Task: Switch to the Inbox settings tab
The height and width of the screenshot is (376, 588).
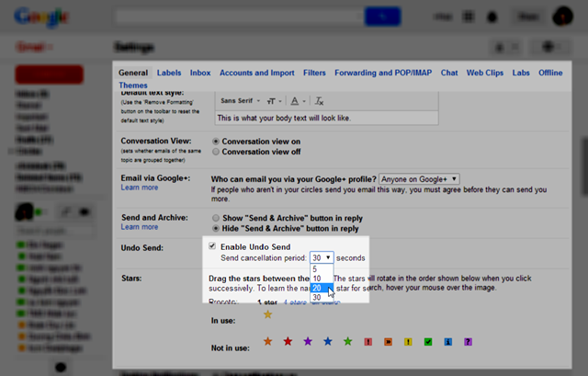Action: tap(200, 73)
